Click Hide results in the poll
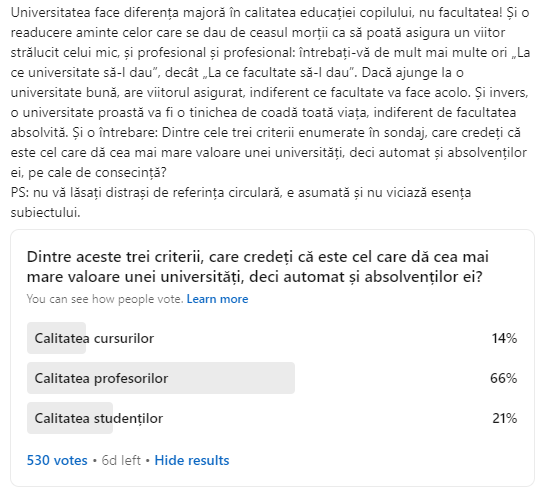The width and height of the screenshot is (545, 496). [x=192, y=460]
